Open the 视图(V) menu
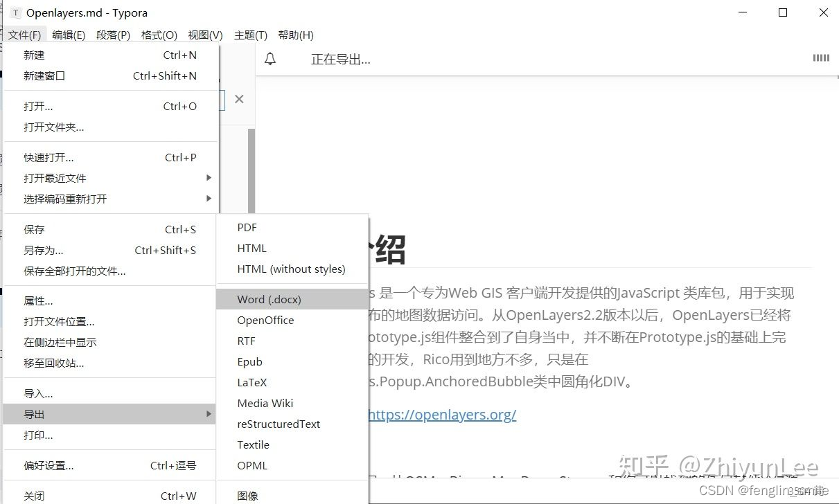The height and width of the screenshot is (504, 839). 205,35
